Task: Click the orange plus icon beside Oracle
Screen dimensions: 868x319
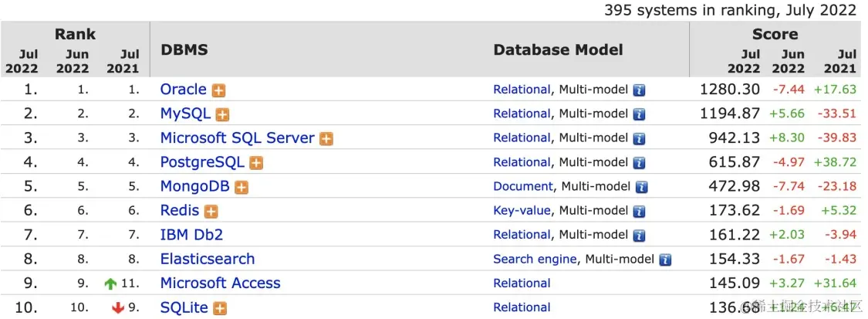Action: click(219, 90)
